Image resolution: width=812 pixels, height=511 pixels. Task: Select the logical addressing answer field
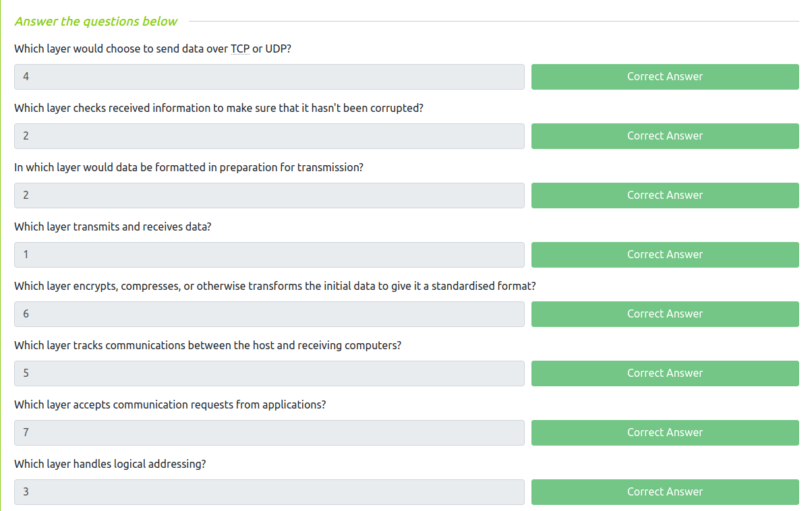(x=269, y=492)
